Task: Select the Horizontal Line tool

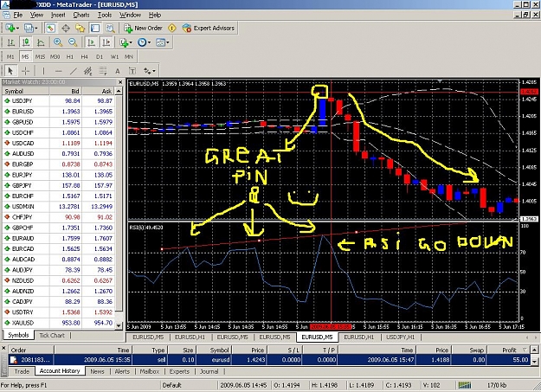Action: [58, 71]
